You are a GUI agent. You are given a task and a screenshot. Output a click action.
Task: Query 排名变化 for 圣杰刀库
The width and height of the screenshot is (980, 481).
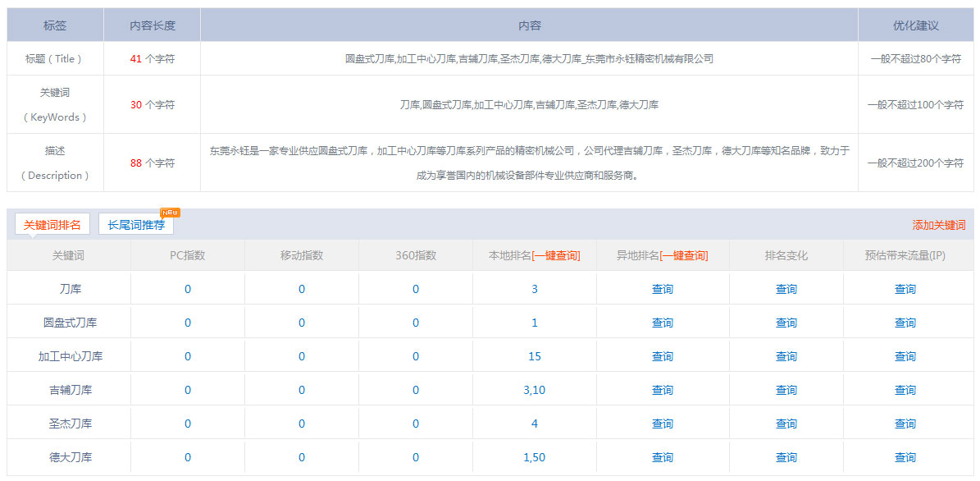(786, 424)
